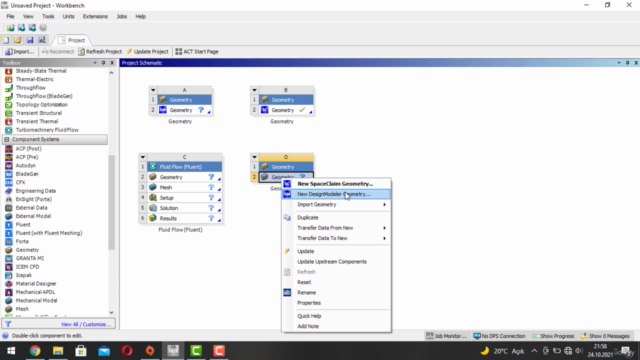Expand Transfer Data From New submenu
This screenshot has height=360, width=640.
coord(336,228)
